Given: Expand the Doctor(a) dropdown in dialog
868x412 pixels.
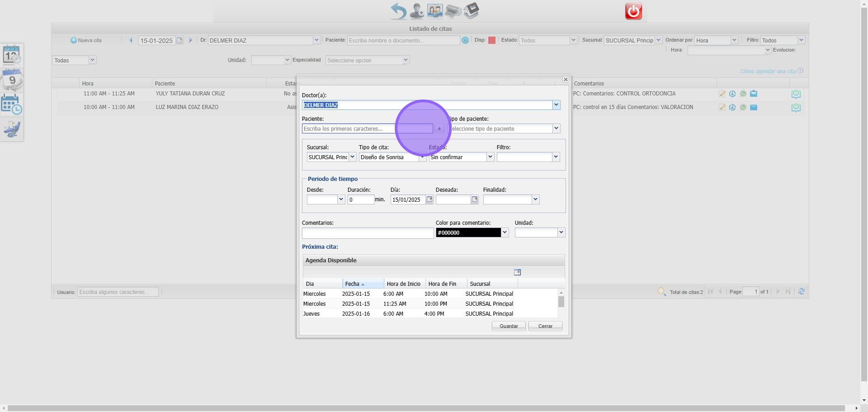Looking at the screenshot, I should click(x=556, y=105).
